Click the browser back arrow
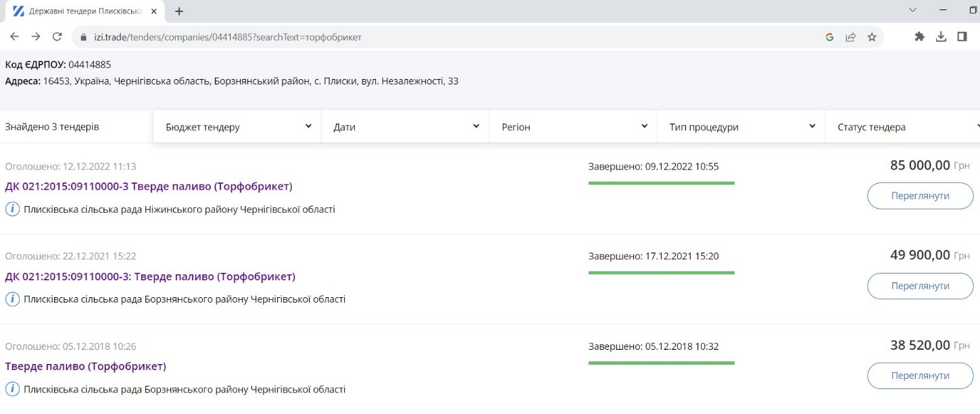 (x=14, y=37)
